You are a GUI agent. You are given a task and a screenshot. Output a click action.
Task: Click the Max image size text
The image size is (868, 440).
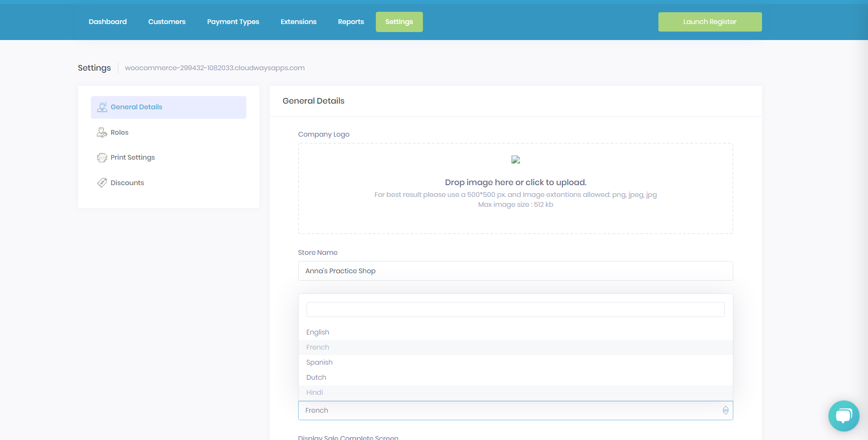[x=516, y=204]
